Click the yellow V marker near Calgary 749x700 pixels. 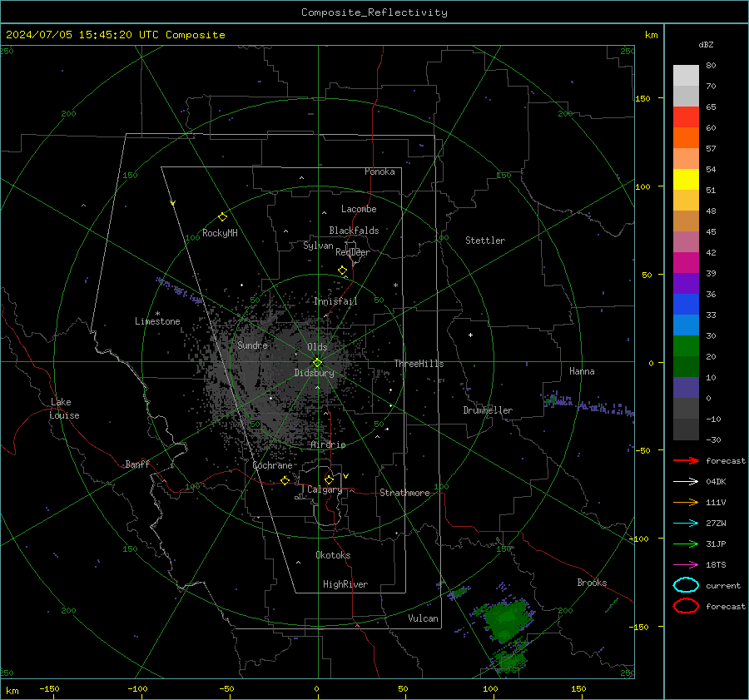pyautogui.click(x=346, y=476)
